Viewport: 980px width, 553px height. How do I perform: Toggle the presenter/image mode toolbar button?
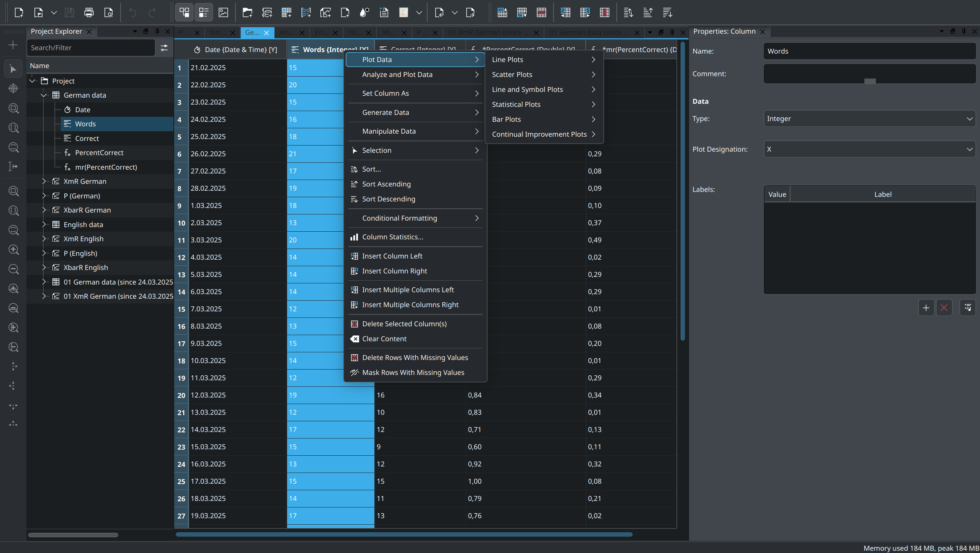click(x=223, y=12)
